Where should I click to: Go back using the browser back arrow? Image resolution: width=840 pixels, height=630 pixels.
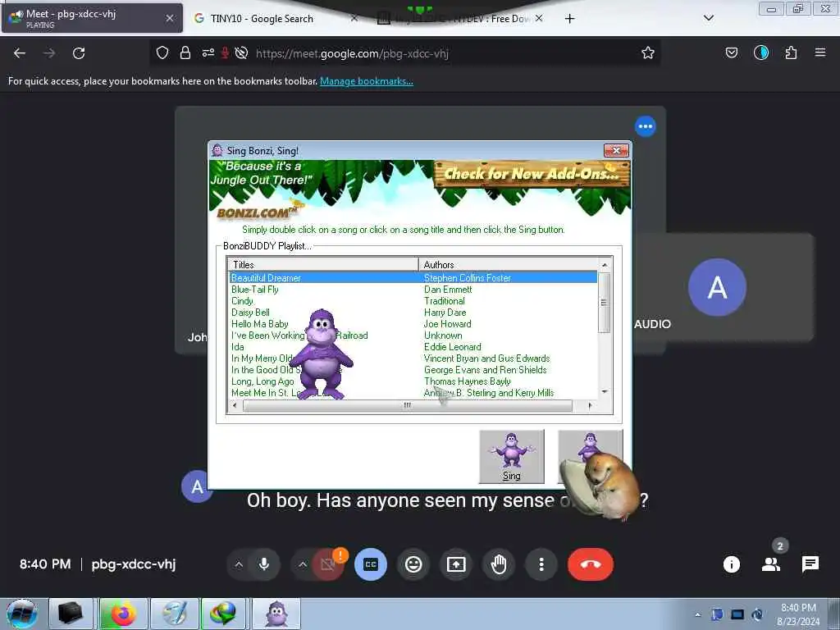[x=20, y=53]
